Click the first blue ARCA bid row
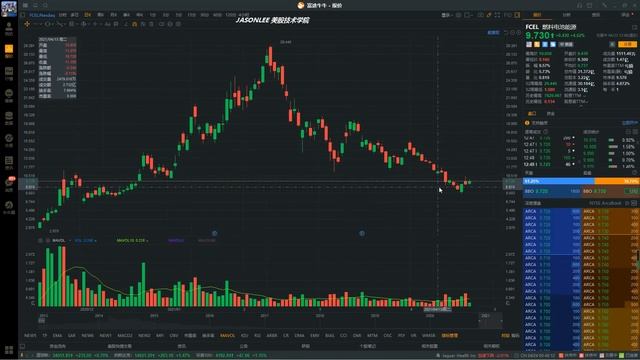The height and width of the screenshot is (360, 640). [x=552, y=211]
